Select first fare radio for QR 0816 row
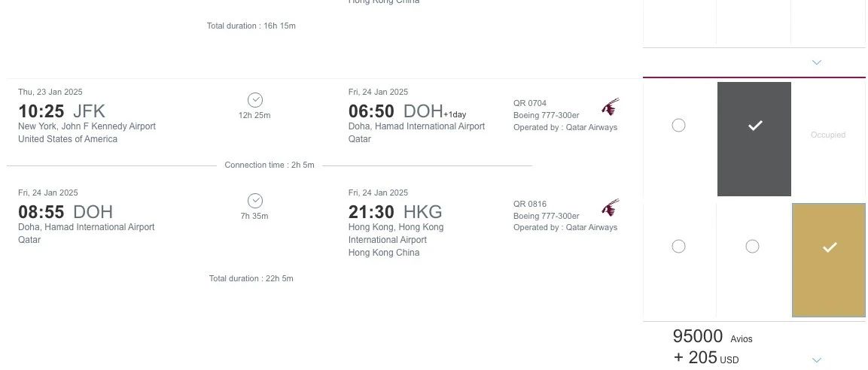Screen dimensions: 868x370 click(678, 247)
